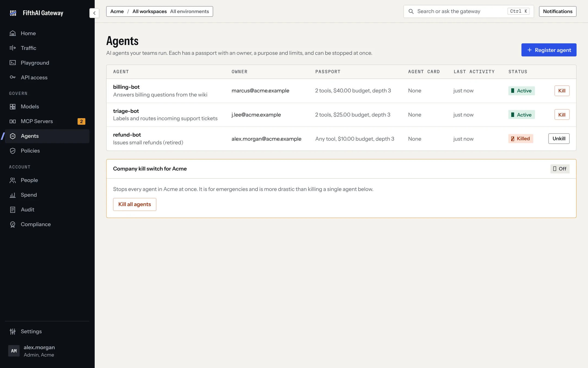The image size is (588, 368).
Task: Unkill the refund-bot agent
Action: point(559,138)
